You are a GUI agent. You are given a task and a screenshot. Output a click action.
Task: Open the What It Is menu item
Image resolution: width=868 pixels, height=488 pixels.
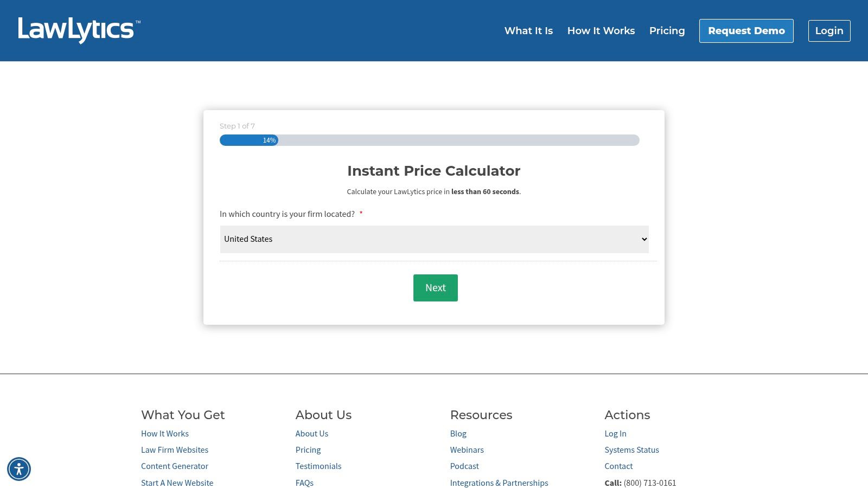[528, 31]
